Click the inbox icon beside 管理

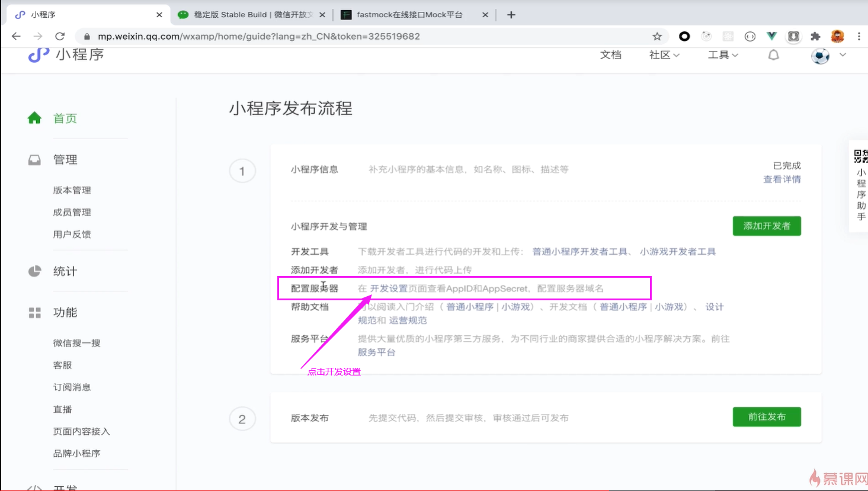[34, 160]
